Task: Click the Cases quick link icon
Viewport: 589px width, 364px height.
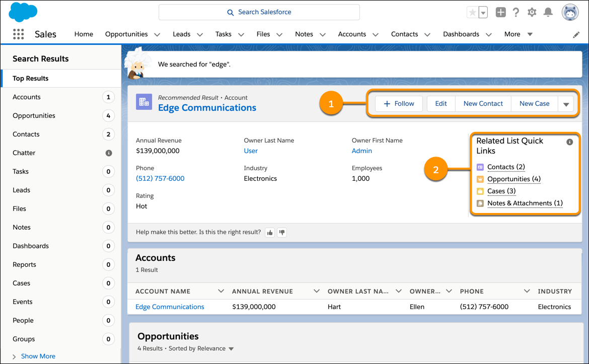Action: pyautogui.click(x=480, y=191)
